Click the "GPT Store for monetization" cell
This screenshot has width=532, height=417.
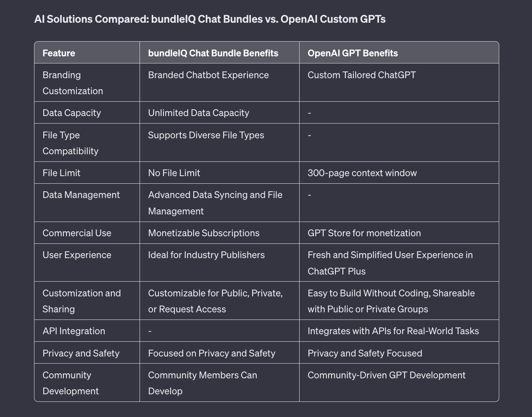(x=364, y=233)
